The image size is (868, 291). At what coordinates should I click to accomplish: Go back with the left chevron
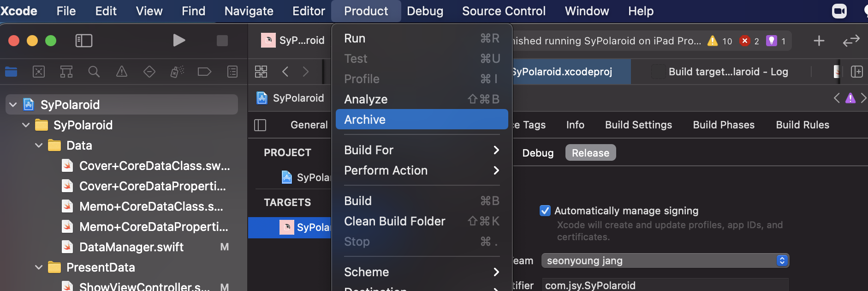point(285,72)
